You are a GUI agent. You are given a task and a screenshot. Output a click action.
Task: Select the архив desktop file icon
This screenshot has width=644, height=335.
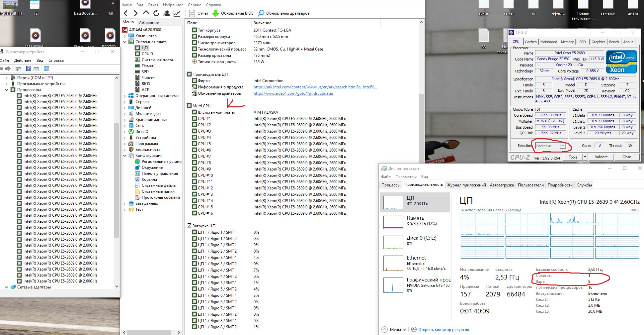coord(484,8)
